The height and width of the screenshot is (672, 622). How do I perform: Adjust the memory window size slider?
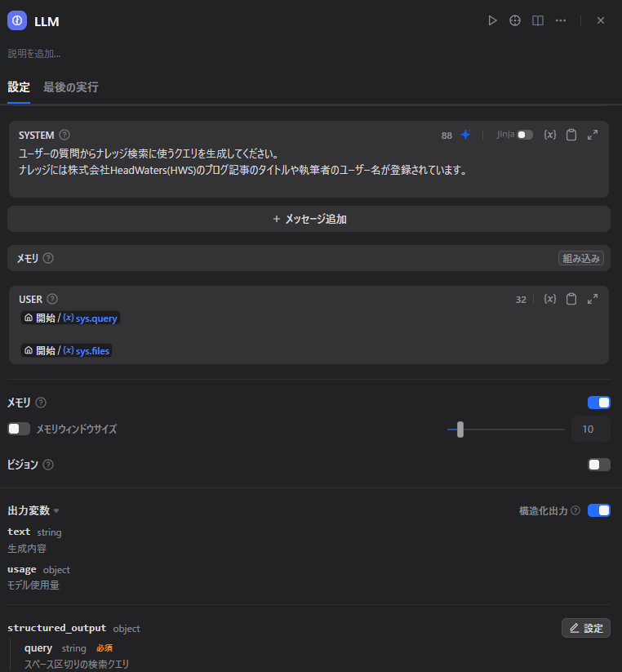click(x=460, y=429)
